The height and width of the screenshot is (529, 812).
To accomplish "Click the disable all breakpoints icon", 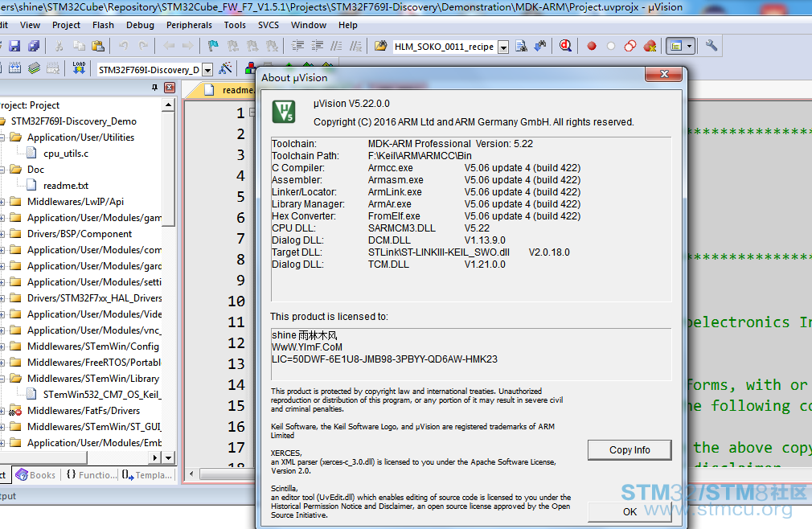I will (630, 46).
